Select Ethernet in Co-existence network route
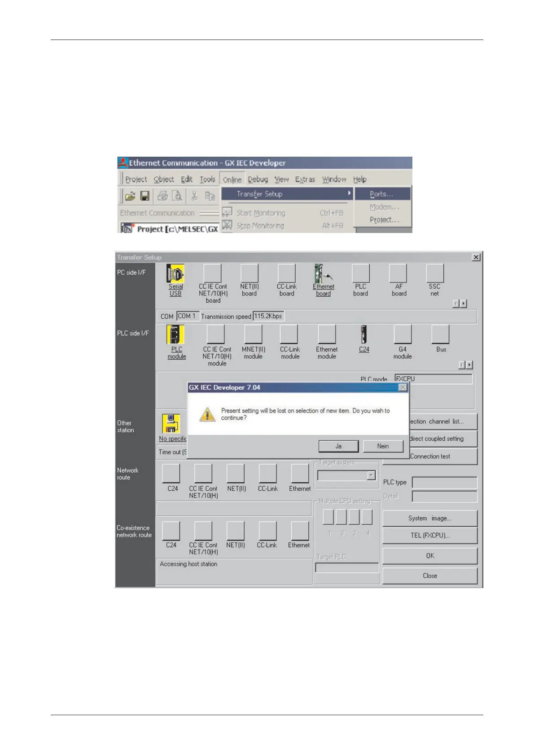 [x=300, y=531]
